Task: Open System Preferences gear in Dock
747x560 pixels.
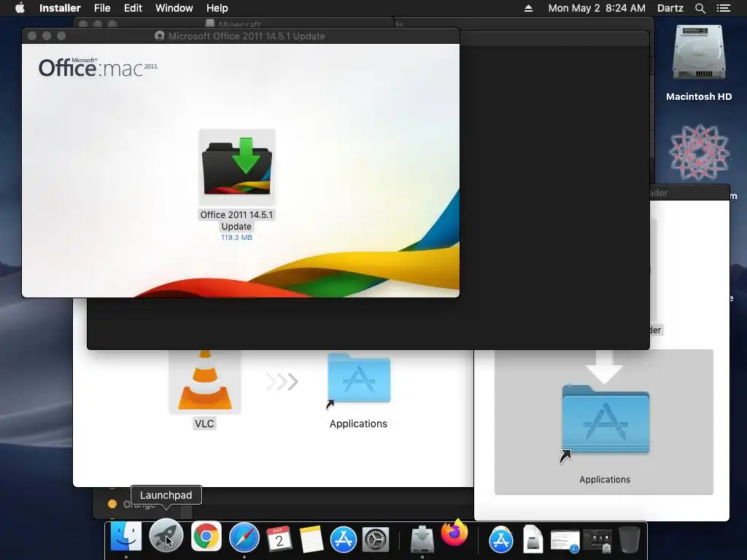Action: (x=376, y=540)
